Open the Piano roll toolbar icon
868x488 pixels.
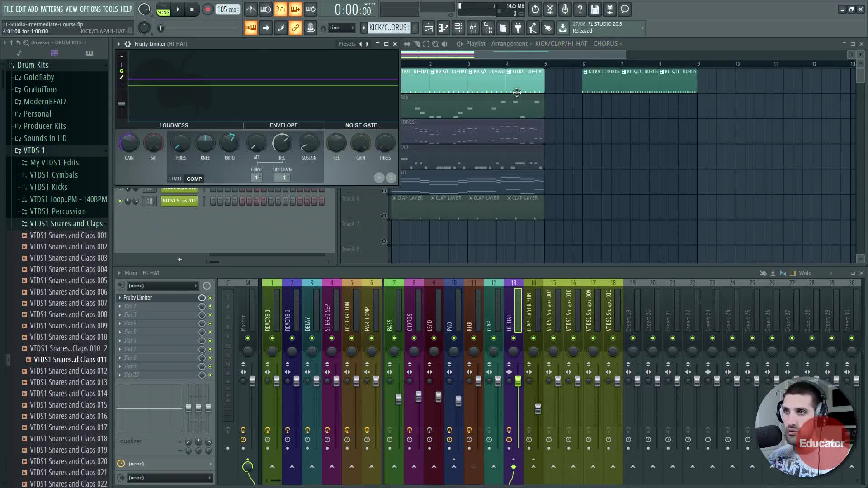443,28
